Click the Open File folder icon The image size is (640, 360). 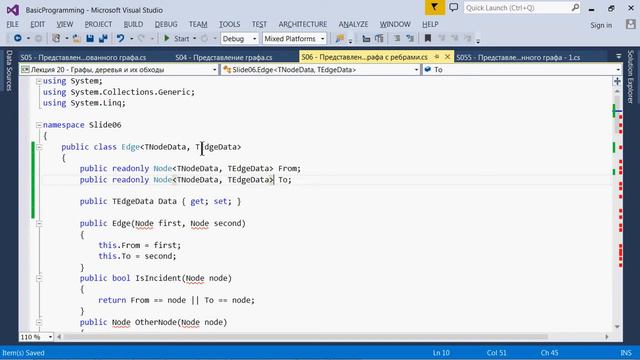pos(76,39)
